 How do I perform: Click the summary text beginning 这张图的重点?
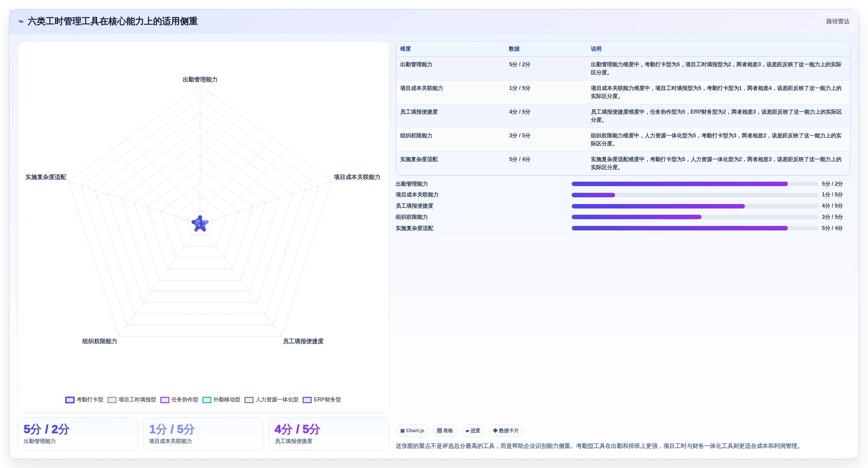pos(599,446)
